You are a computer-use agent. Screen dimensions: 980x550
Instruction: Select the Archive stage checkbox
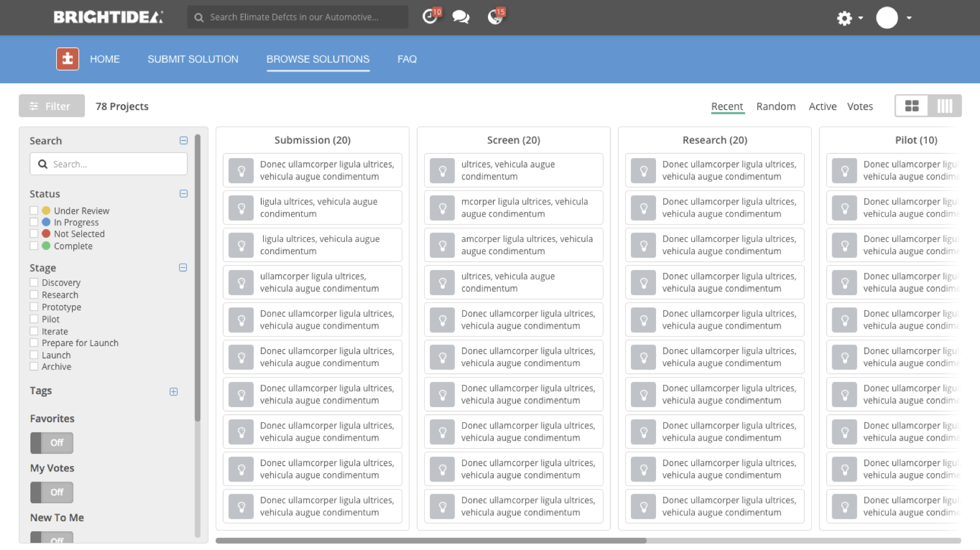[x=34, y=367]
